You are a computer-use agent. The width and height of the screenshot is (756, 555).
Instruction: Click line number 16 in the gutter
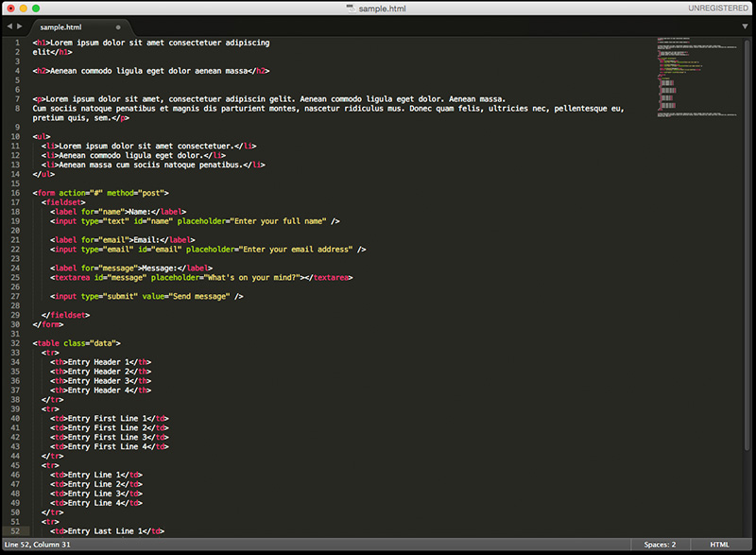(x=15, y=193)
